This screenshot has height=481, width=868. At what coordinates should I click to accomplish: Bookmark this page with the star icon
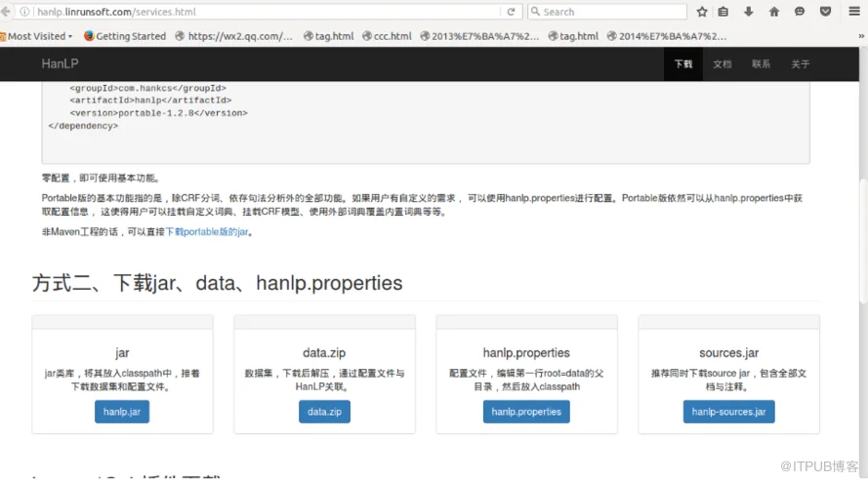point(702,12)
